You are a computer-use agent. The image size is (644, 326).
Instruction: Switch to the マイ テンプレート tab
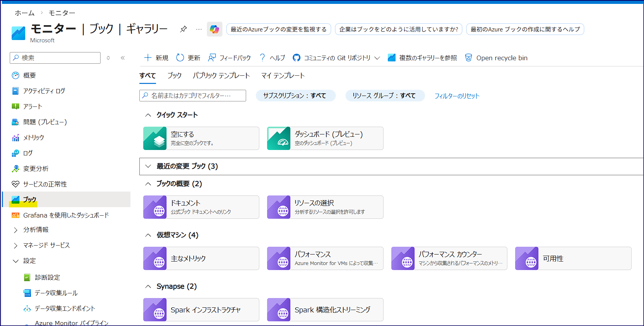point(283,76)
